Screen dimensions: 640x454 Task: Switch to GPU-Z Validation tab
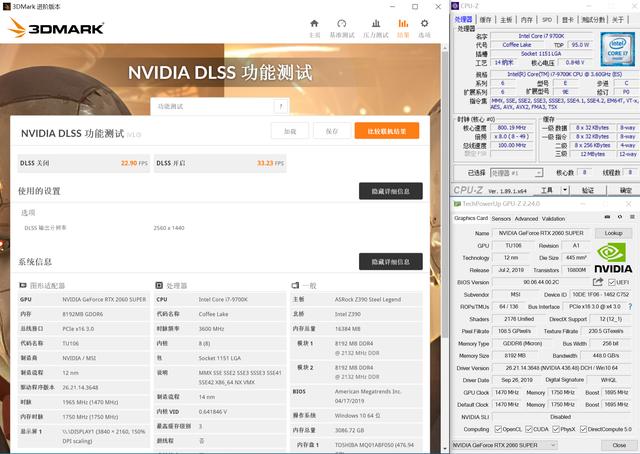[x=553, y=219]
